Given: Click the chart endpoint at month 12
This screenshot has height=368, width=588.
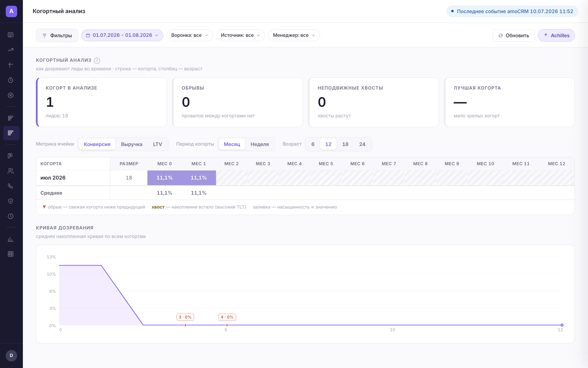Looking at the screenshot, I should [562, 325].
